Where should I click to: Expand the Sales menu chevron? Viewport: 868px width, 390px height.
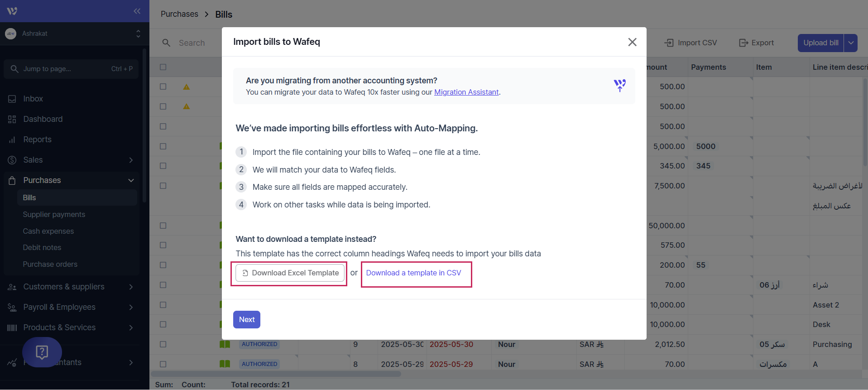point(131,160)
